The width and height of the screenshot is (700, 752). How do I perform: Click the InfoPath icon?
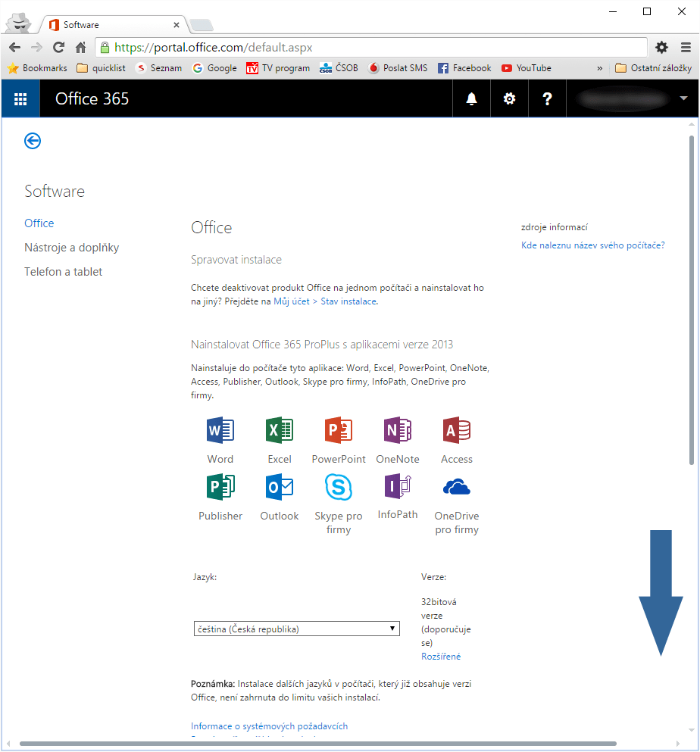(397, 487)
